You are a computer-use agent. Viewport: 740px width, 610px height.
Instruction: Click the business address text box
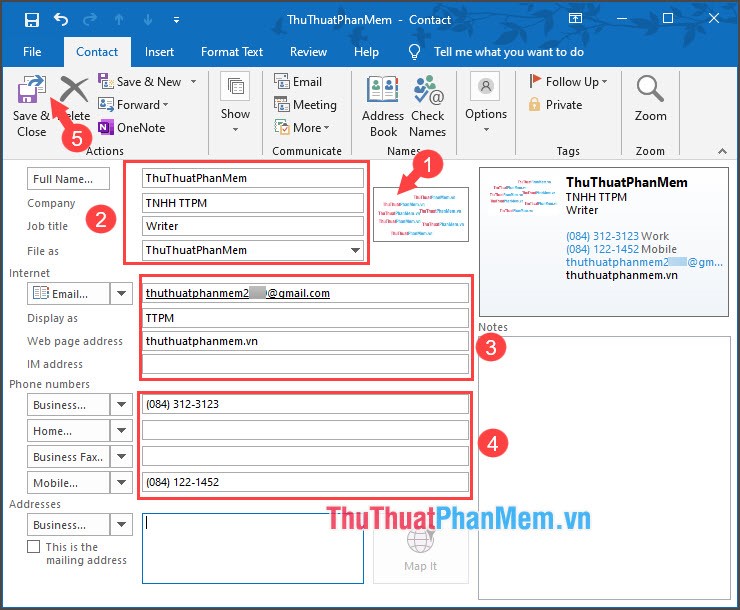[252, 548]
